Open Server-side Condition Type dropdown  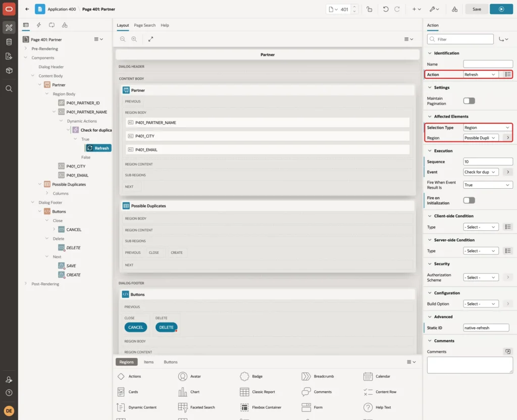pos(481,251)
